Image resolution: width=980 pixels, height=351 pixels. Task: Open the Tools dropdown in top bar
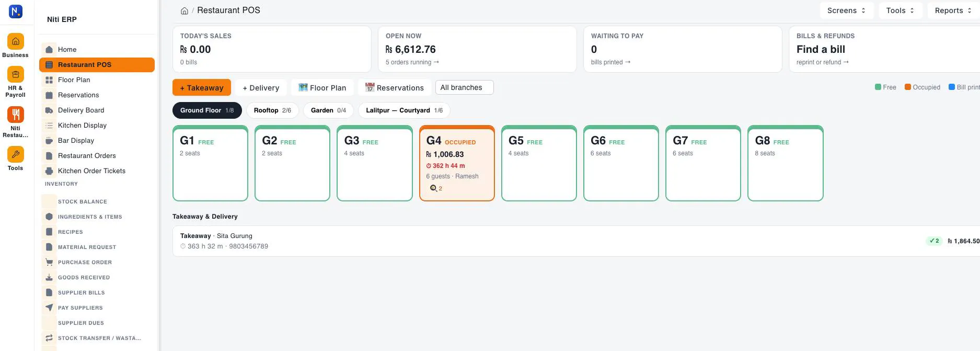[x=900, y=10]
